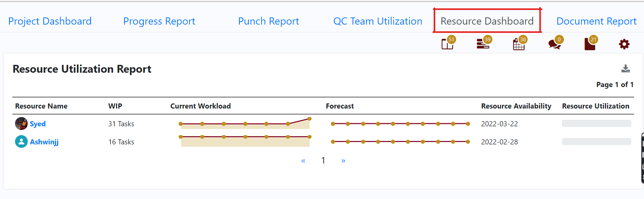Go to the Resource Dashboard tab
Screen dimensions: 644x199
487,21
